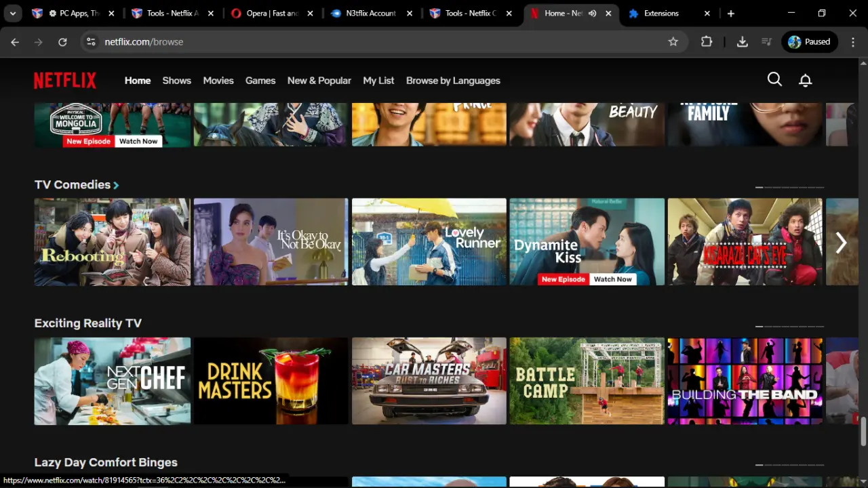The height and width of the screenshot is (488, 868).
Task: Close the N3tflix Account tab
Action: pos(410,14)
